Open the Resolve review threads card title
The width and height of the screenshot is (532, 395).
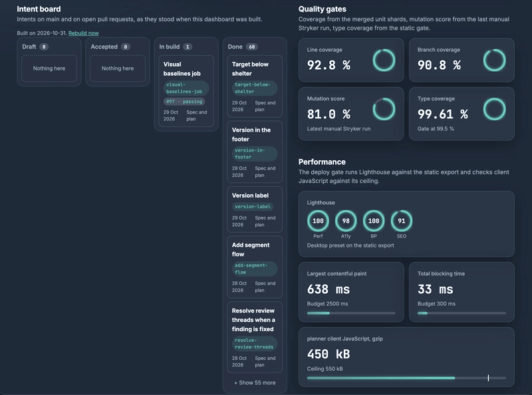coord(253,320)
